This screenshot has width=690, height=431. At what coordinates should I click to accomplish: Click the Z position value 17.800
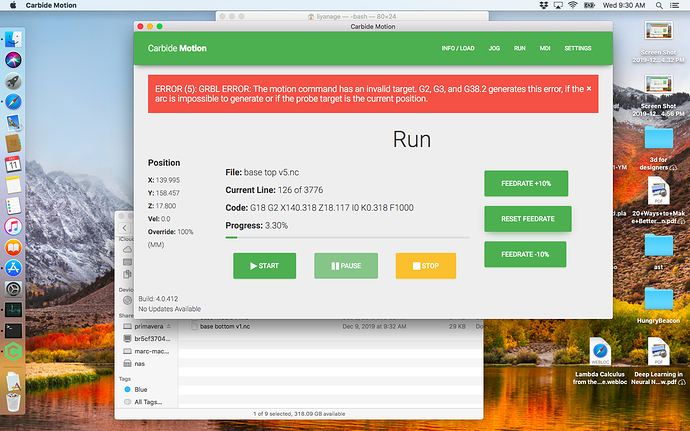[166, 206]
